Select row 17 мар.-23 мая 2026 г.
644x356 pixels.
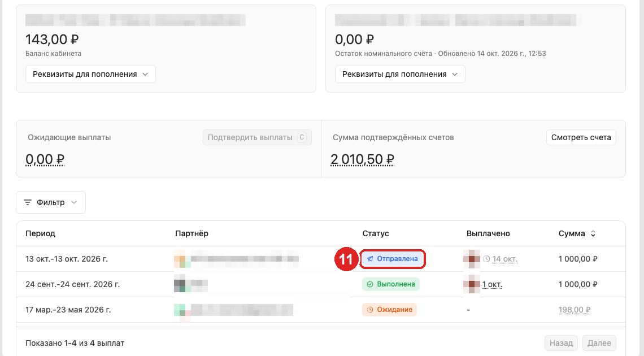321,310
